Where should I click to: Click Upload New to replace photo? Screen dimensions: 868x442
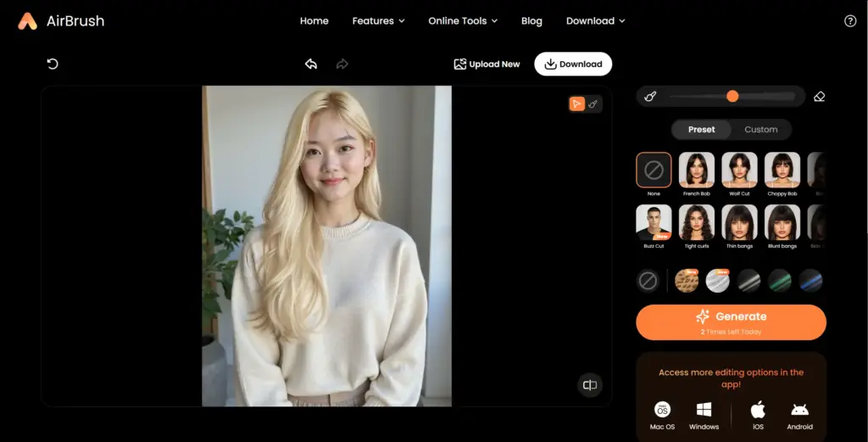point(487,64)
